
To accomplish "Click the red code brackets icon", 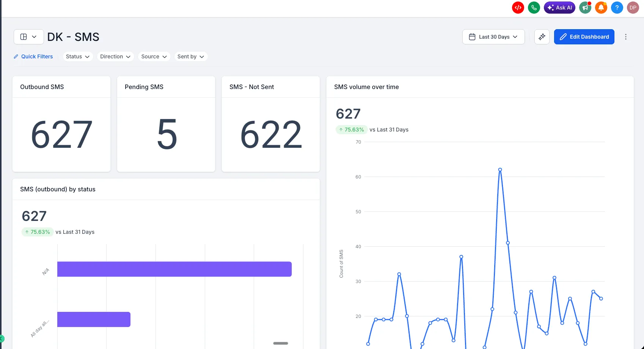I will pyautogui.click(x=518, y=8).
